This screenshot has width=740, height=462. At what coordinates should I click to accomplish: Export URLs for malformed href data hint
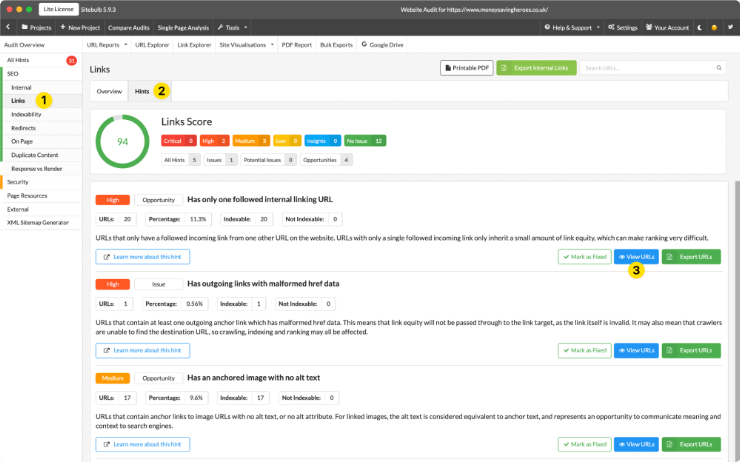pyautogui.click(x=691, y=350)
